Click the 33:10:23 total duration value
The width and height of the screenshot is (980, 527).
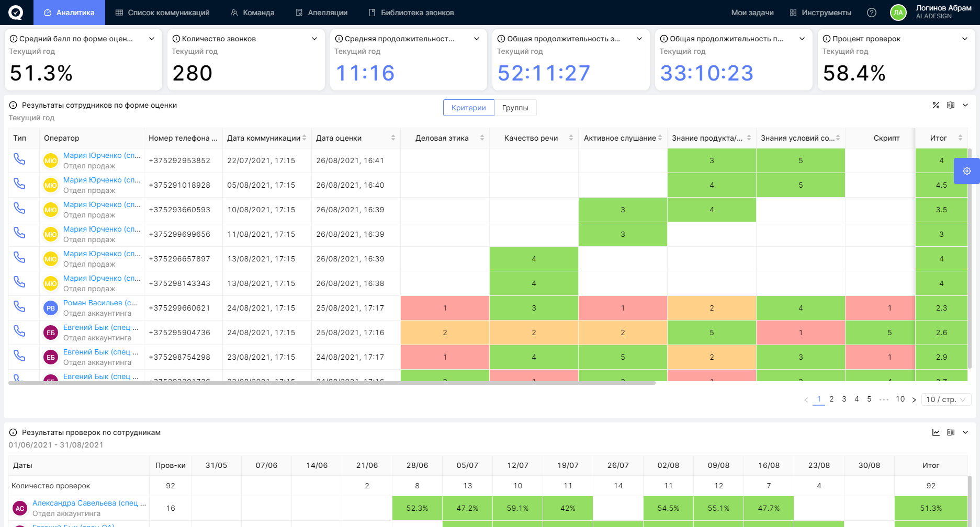(707, 73)
